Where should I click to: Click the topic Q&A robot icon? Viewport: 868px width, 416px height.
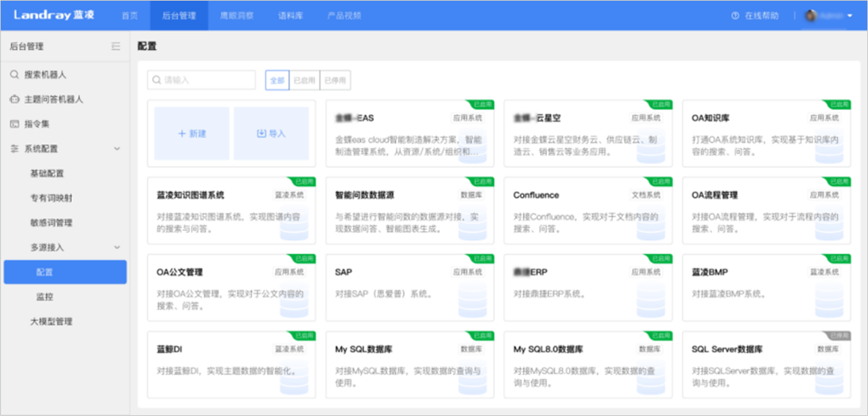pyautogui.click(x=14, y=99)
